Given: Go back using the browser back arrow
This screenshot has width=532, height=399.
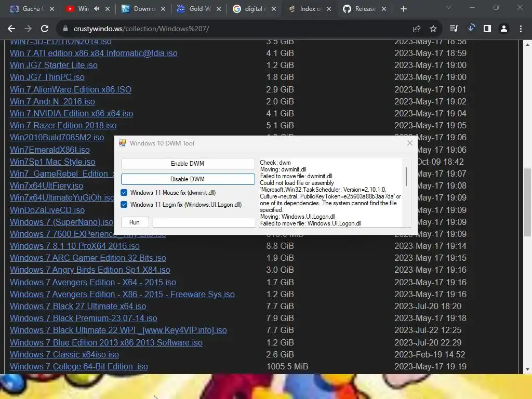Looking at the screenshot, I should [x=11, y=29].
